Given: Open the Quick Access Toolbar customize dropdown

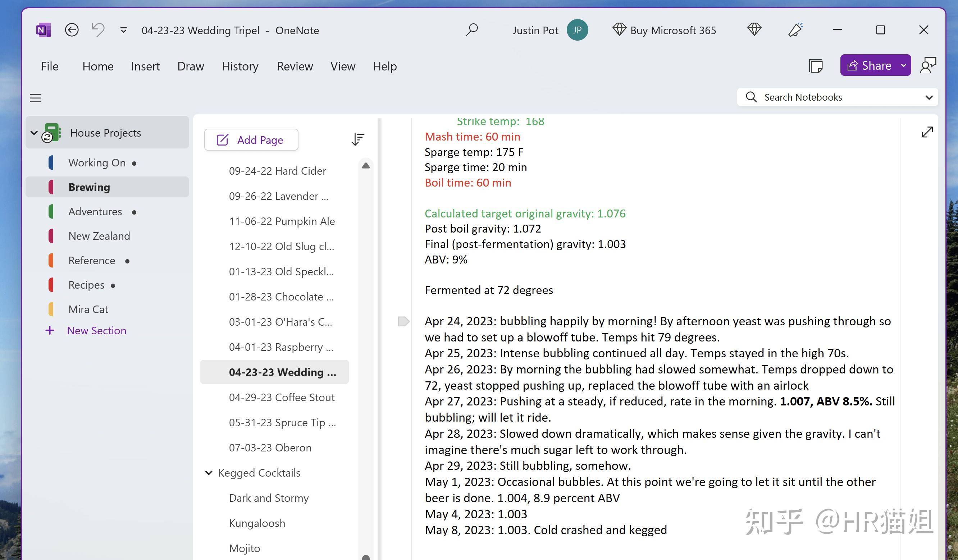Looking at the screenshot, I should 123,30.
